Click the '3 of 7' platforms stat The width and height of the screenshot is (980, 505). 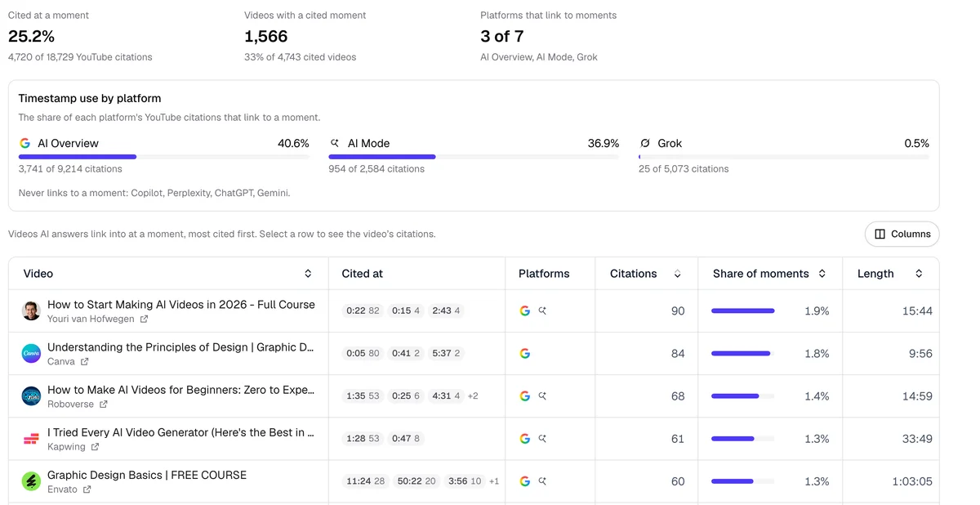coord(502,36)
